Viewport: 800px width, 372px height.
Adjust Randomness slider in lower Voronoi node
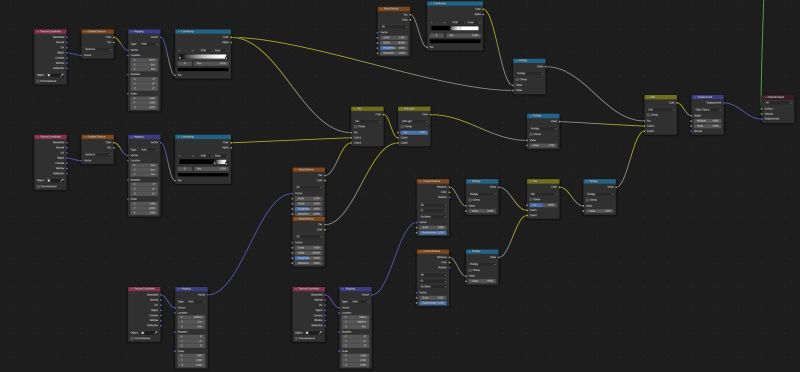[433, 303]
